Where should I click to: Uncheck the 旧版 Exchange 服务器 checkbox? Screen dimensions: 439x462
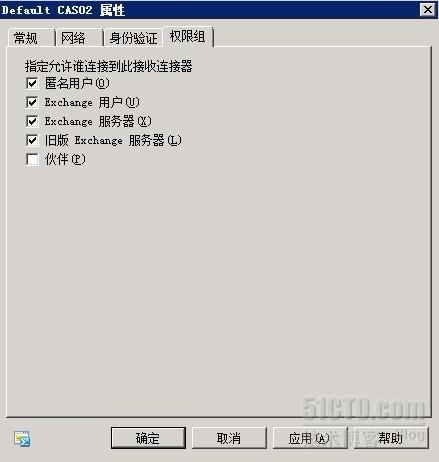32,140
